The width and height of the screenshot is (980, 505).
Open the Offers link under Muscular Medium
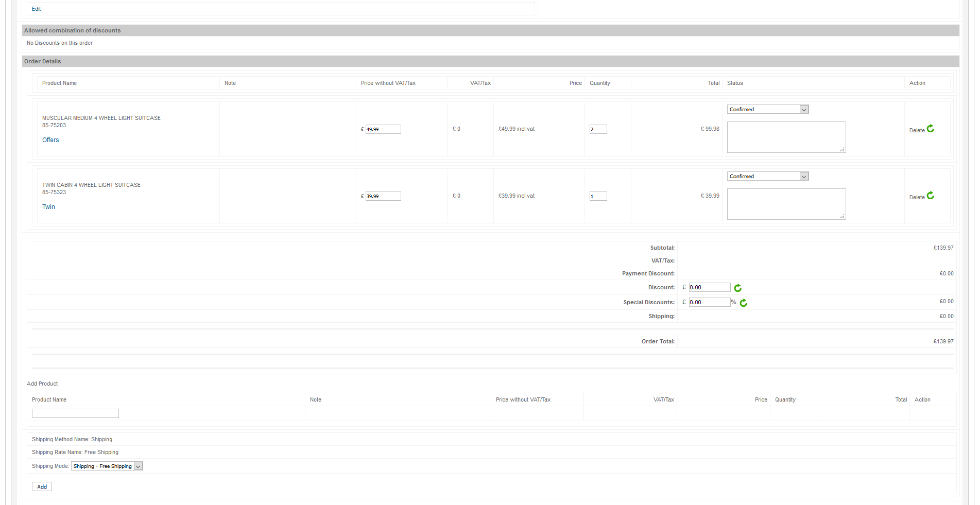click(x=50, y=140)
